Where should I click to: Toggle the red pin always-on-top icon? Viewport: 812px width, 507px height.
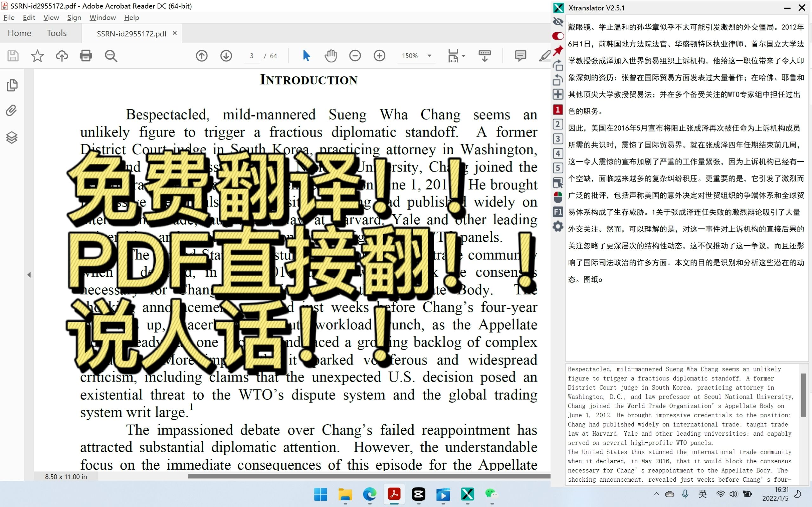[x=558, y=50]
